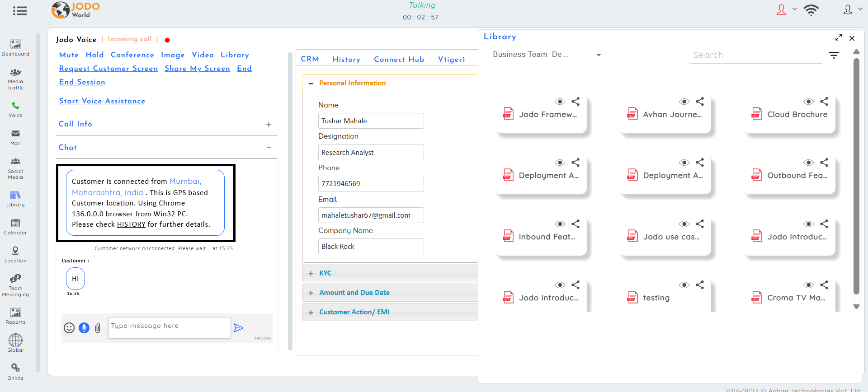868x392 pixels.
Task: Open Mail from sidebar
Action: [x=15, y=137]
